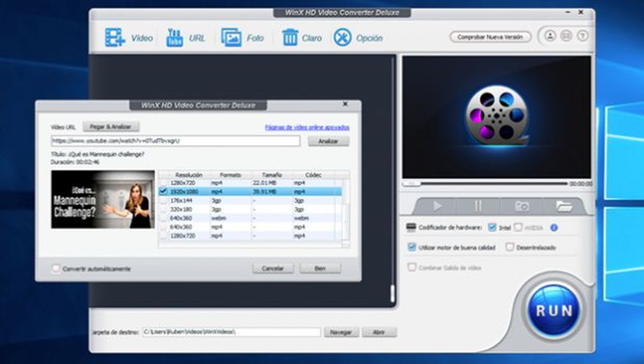Click the Códec column header
The image size is (644, 364).
point(313,175)
